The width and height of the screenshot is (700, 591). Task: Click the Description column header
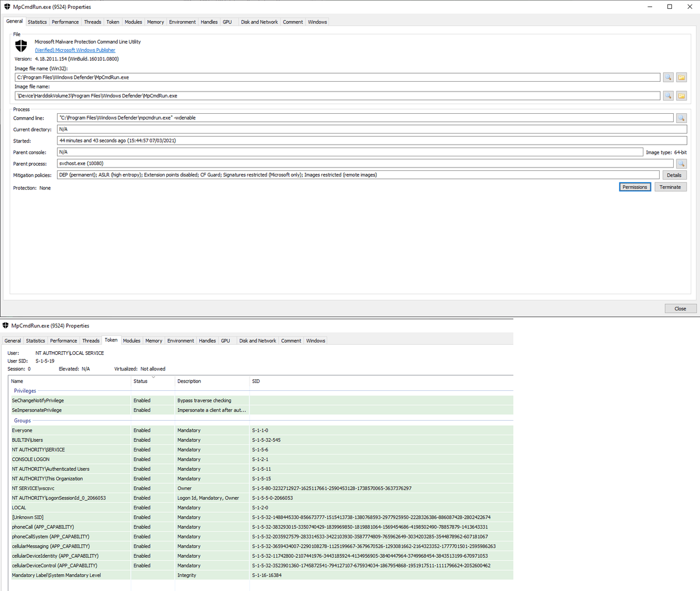(x=212, y=382)
